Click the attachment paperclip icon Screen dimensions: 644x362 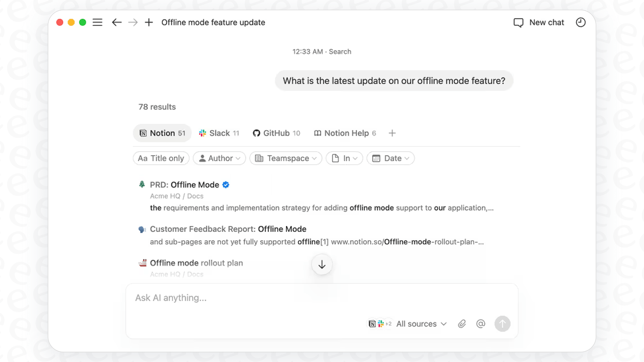(462, 324)
